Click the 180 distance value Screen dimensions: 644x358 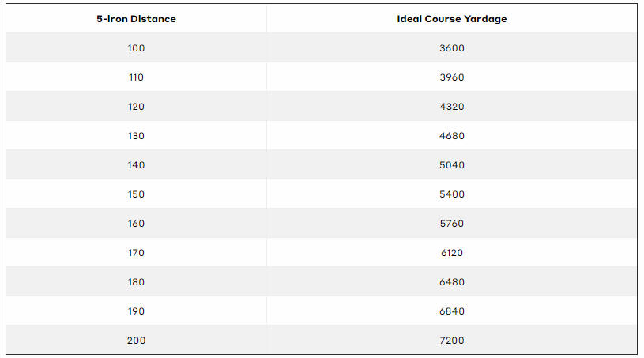[136, 282]
